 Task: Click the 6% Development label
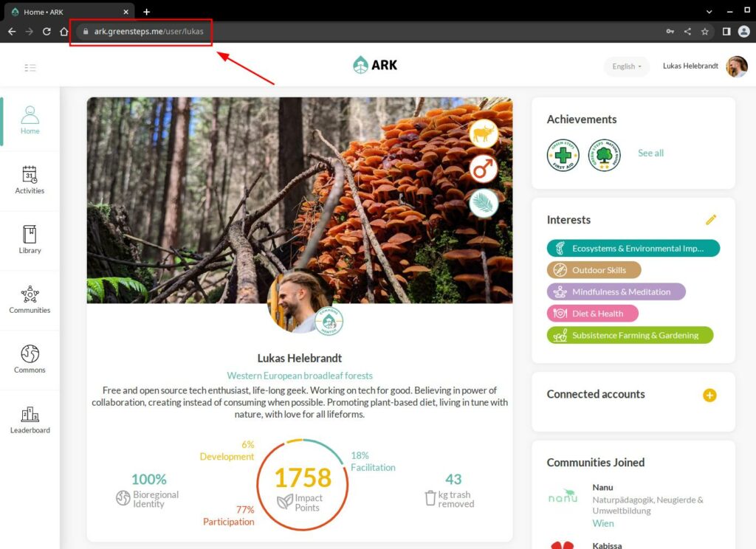[227, 450]
